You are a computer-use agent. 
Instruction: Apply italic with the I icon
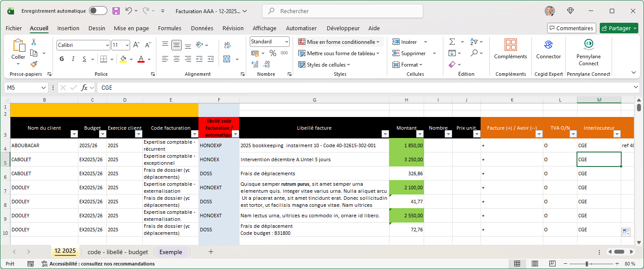coord(73,59)
